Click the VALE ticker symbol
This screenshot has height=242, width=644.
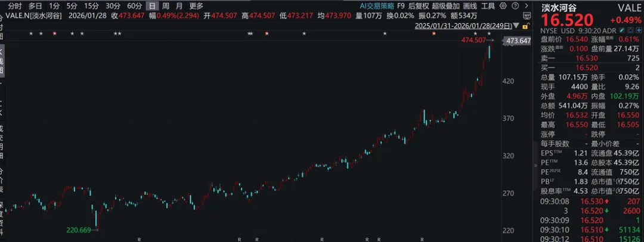coord(629,8)
